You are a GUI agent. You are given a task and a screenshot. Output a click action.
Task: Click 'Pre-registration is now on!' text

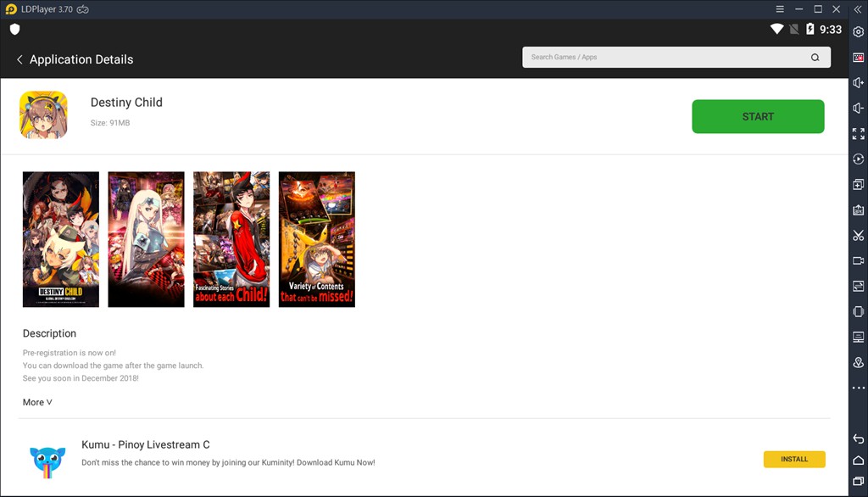70,352
